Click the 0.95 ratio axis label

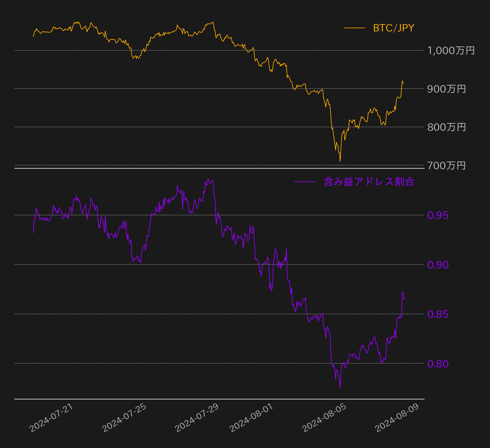pyautogui.click(x=438, y=215)
